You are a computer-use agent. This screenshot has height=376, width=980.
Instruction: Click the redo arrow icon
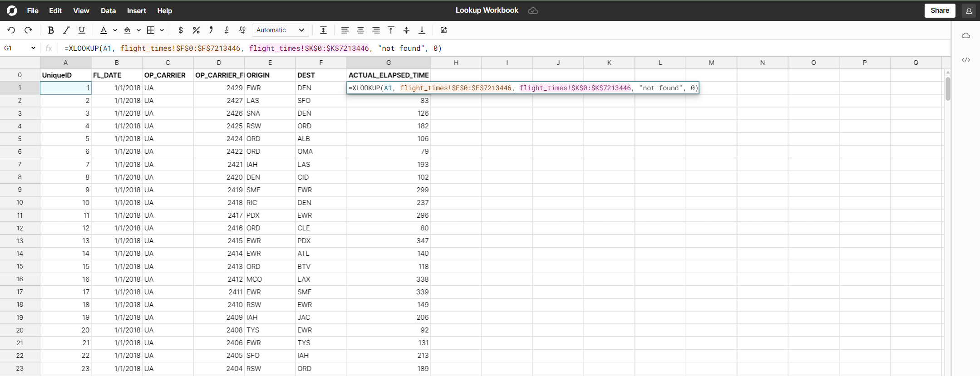click(28, 30)
